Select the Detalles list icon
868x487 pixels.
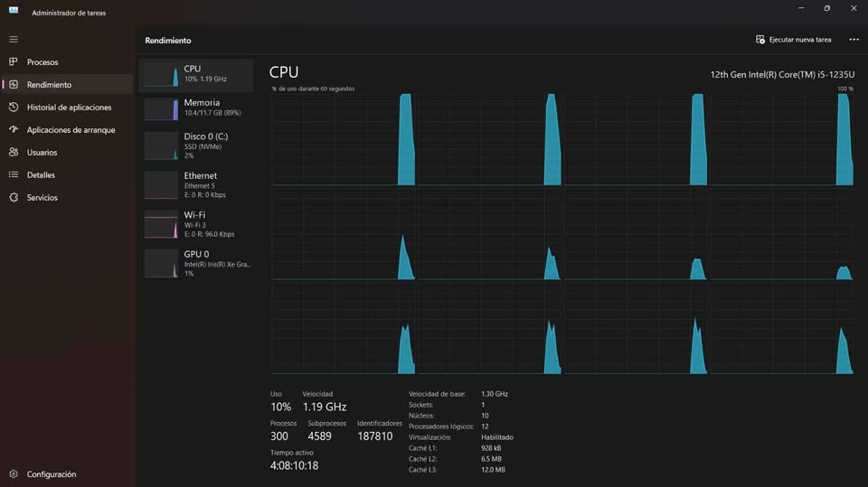14,175
